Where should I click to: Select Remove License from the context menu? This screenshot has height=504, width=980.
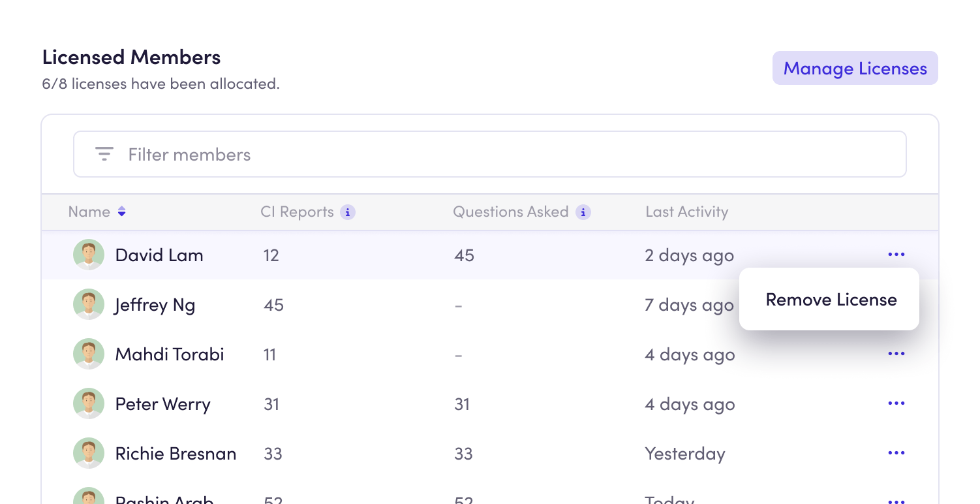pyautogui.click(x=831, y=300)
